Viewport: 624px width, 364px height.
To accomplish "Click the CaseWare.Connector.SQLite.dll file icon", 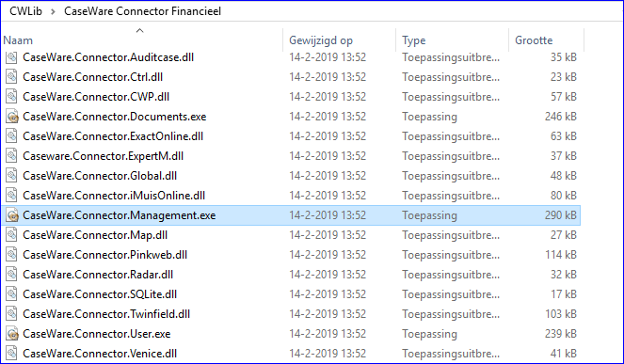I will point(11,294).
